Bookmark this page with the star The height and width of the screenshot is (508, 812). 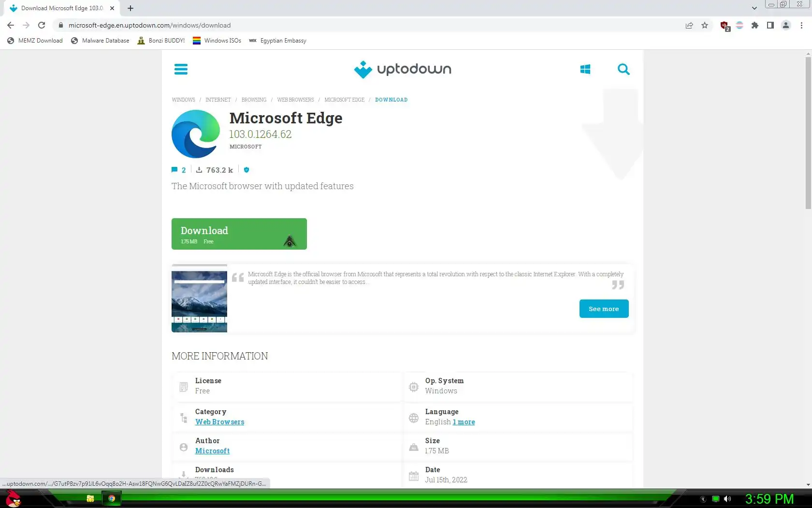pyautogui.click(x=705, y=25)
